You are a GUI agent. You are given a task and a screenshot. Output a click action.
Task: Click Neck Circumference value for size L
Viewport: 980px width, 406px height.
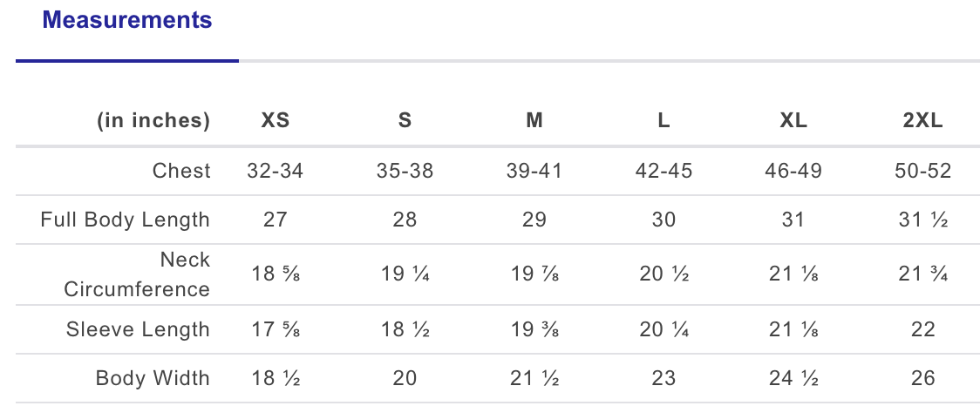pos(664,274)
